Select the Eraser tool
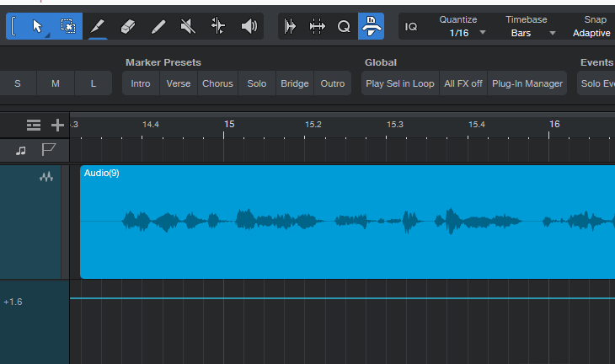 pyautogui.click(x=128, y=26)
